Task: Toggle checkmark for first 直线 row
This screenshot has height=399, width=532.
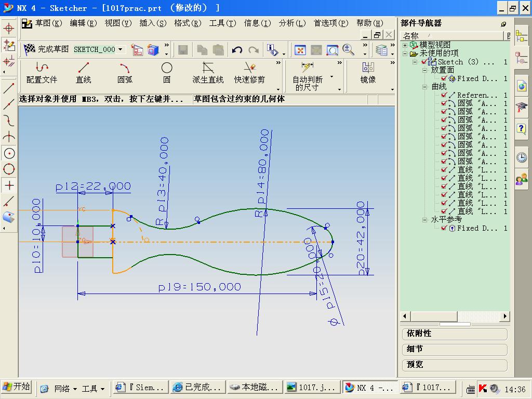Action: [444, 170]
